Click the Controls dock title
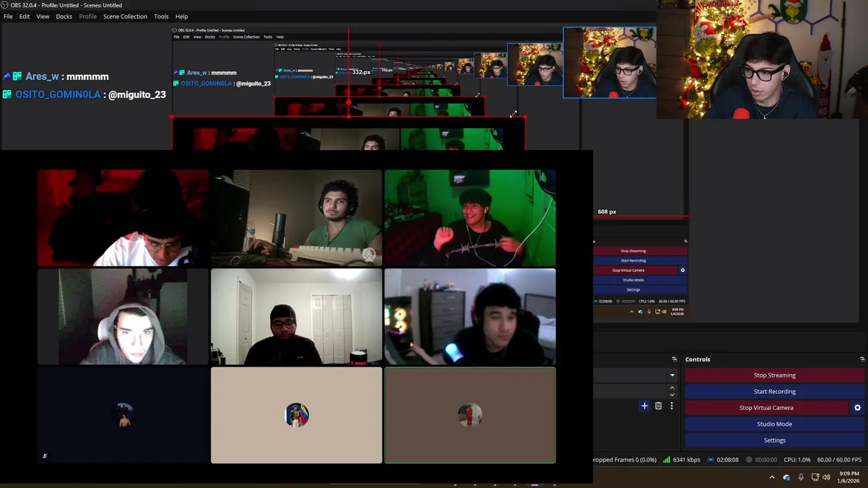 click(x=698, y=359)
